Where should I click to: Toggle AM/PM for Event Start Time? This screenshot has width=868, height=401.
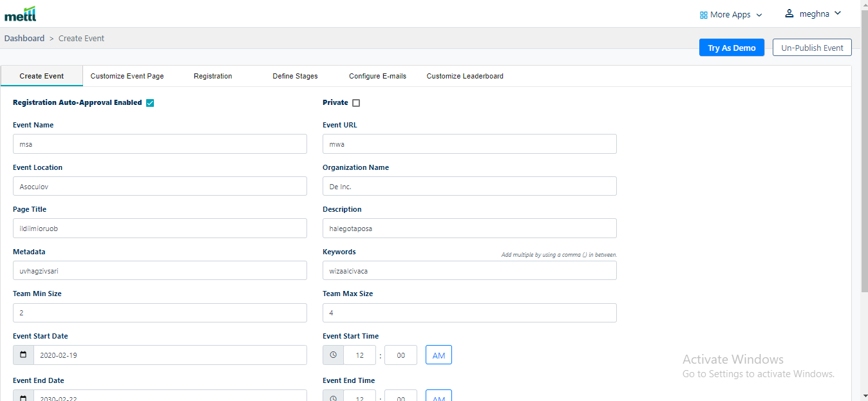(x=439, y=355)
